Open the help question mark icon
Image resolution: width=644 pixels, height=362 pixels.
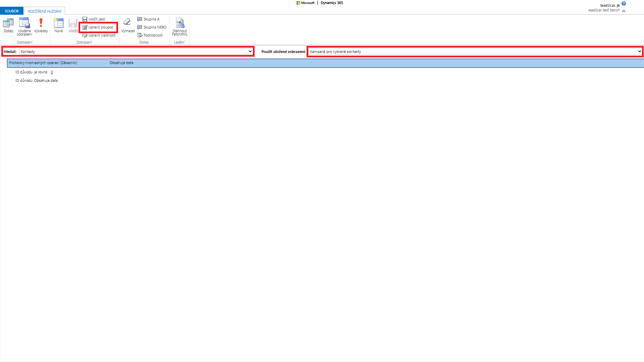624,4
